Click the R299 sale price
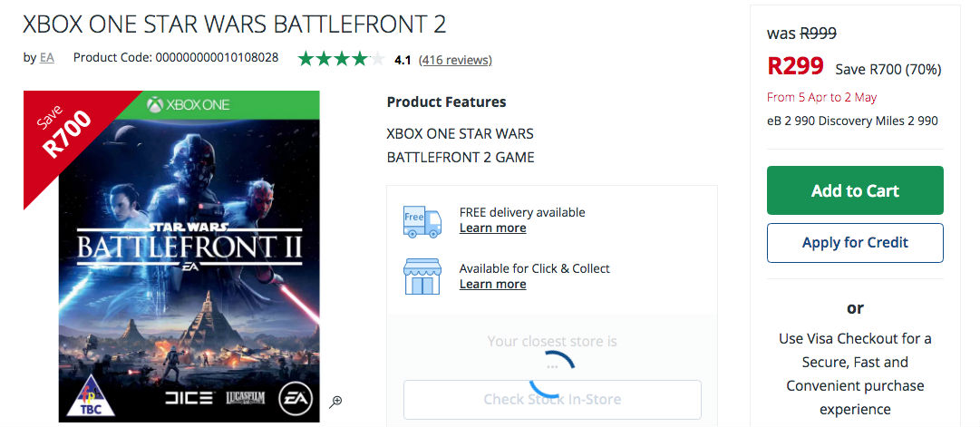This screenshot has width=980, height=427. point(795,66)
